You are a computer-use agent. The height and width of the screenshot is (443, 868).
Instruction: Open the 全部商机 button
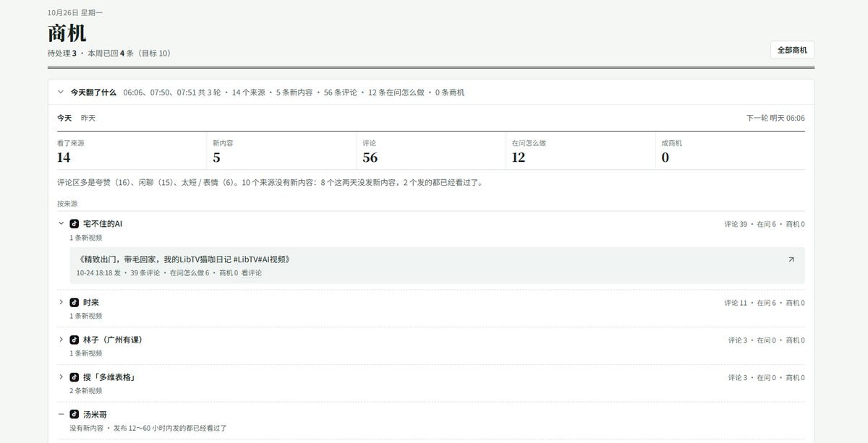coord(792,50)
